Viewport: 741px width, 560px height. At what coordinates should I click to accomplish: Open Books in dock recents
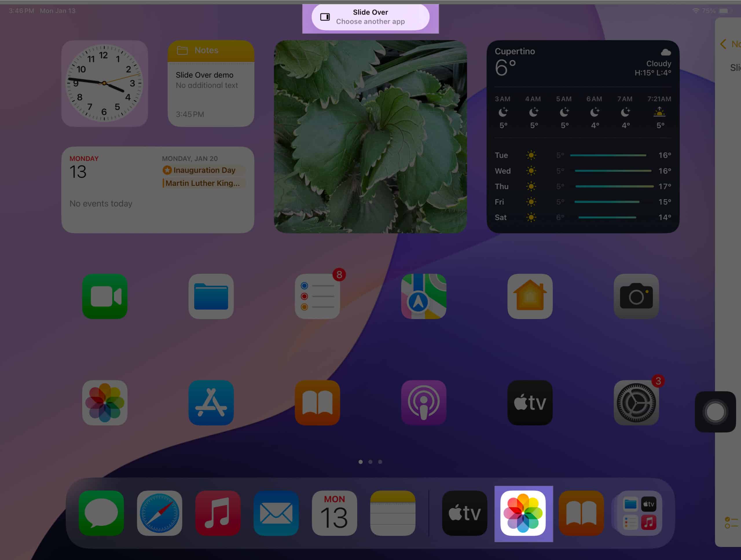581,513
